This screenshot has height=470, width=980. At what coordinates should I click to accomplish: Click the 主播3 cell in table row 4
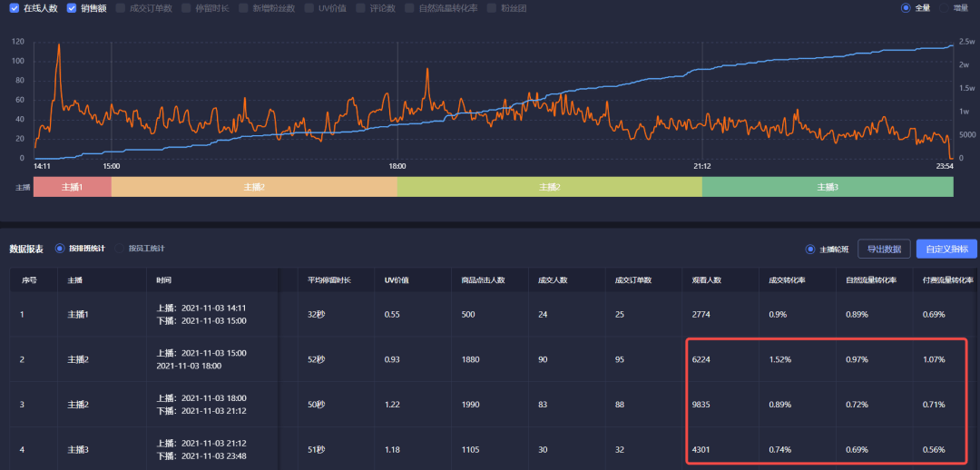78,449
